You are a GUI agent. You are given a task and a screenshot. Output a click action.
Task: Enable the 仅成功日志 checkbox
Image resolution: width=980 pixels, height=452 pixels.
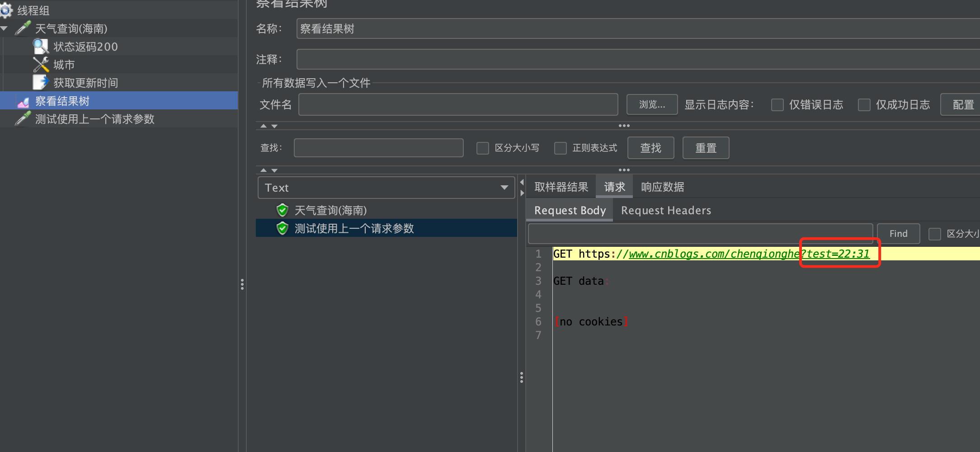pyautogui.click(x=864, y=105)
